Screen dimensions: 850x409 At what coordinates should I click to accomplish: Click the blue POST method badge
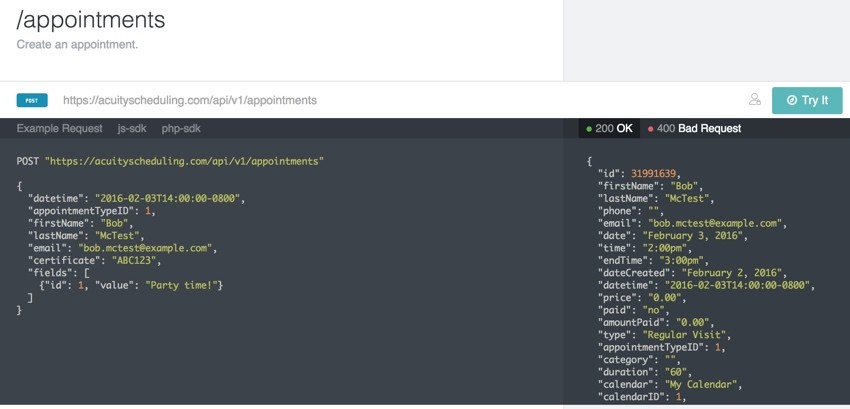click(32, 100)
